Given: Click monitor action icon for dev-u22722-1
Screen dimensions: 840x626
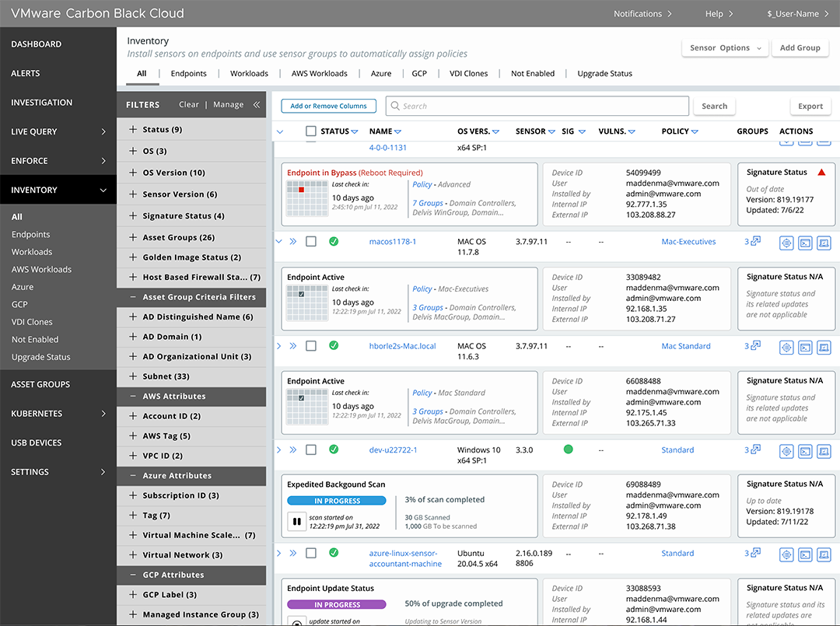Looking at the screenshot, I should 824,452.
